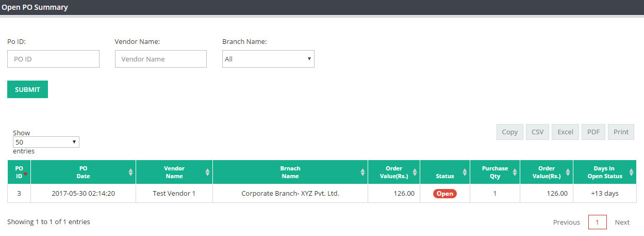Sort by Brnach Name column icon
This screenshot has width=644, height=236.
pos(362,172)
